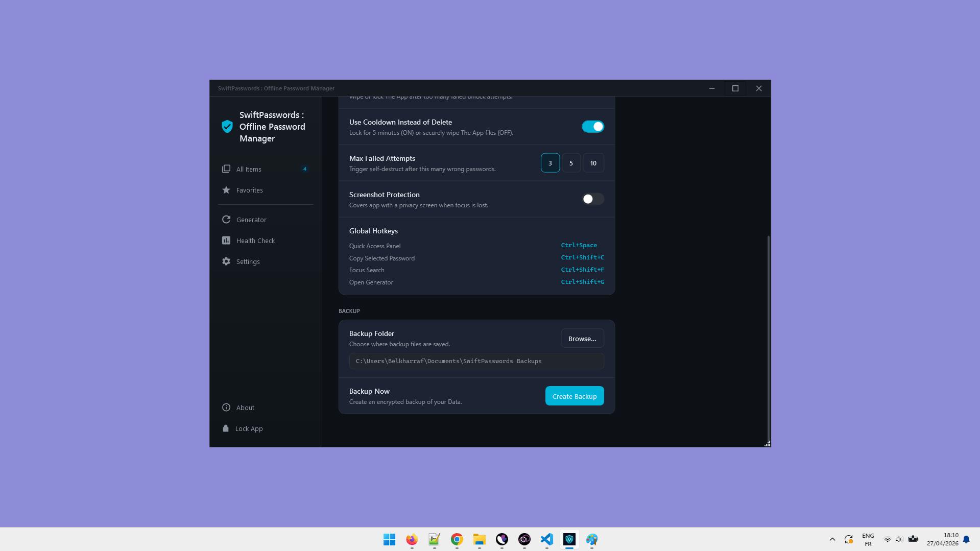980x551 pixels.
Task: Open Visual Studio Code from the taskbar
Action: point(546,539)
